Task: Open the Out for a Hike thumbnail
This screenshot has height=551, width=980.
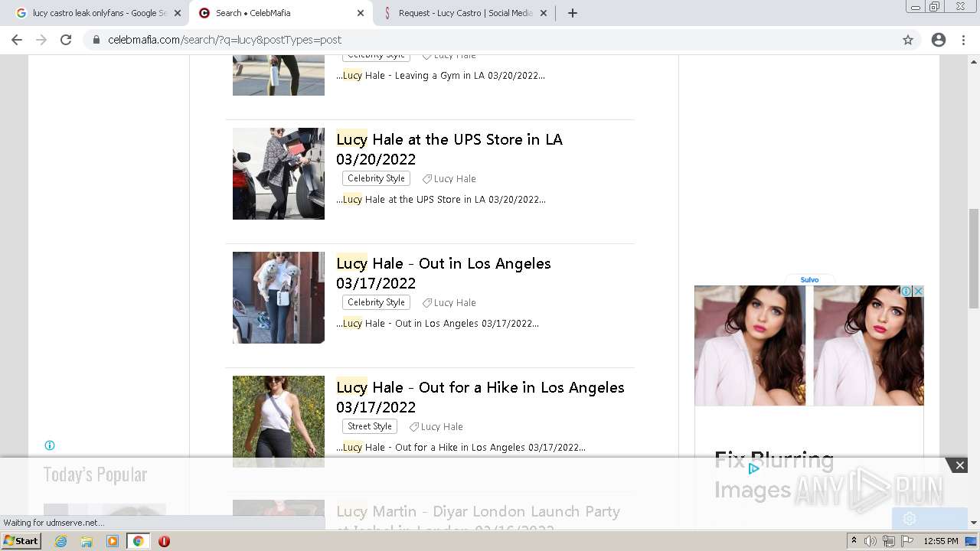Action: point(279,422)
